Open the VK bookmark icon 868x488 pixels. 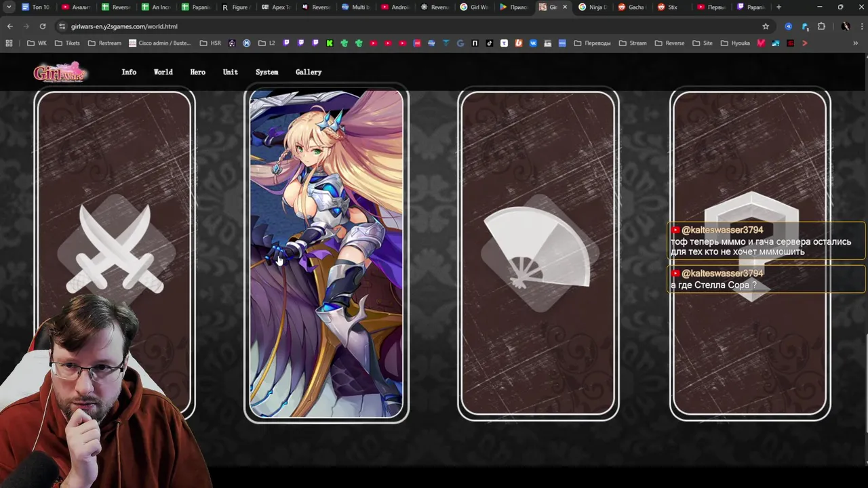(x=533, y=43)
